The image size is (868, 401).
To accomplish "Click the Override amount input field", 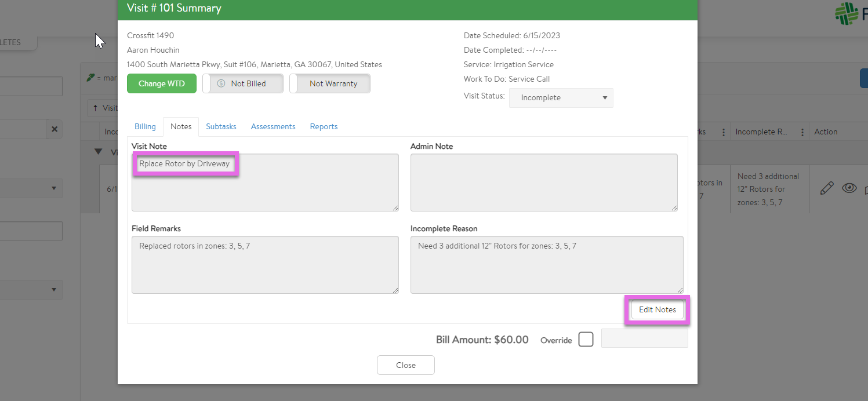I will point(644,339).
